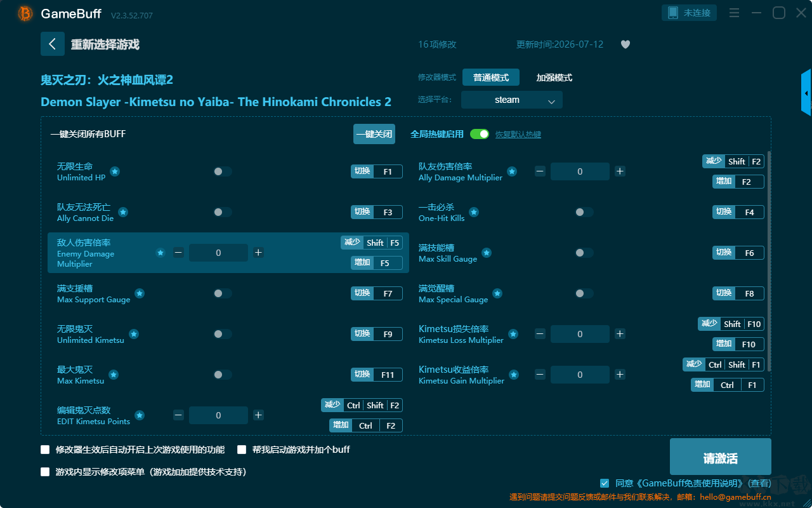This screenshot has width=812, height=508.
Task: Click star icon beside EDIT Kimetsu Points
Action: [140, 415]
